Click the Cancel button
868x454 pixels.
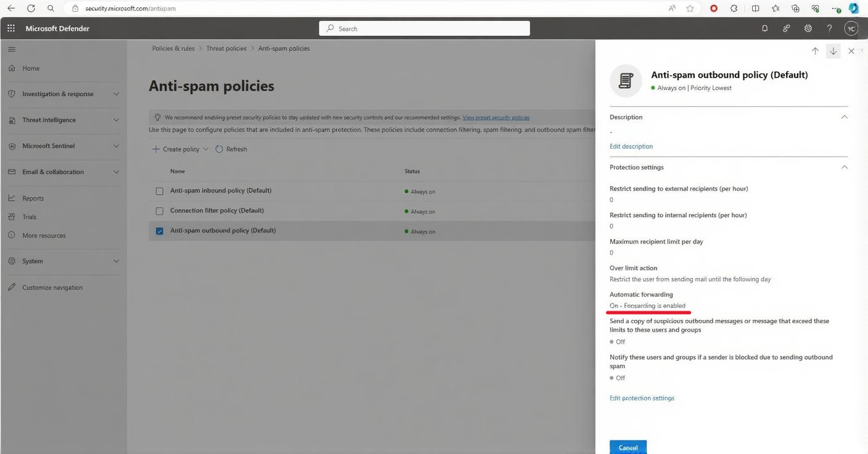[x=628, y=447]
